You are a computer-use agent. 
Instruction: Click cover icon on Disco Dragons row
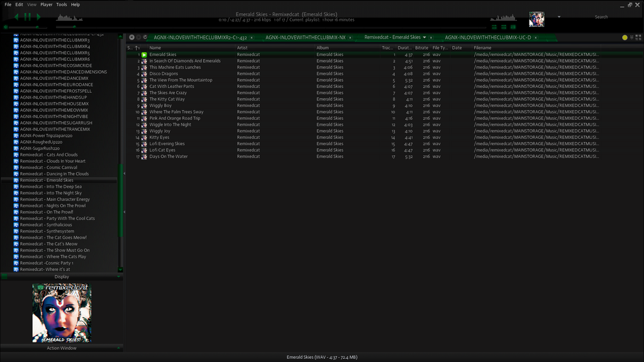point(144,74)
